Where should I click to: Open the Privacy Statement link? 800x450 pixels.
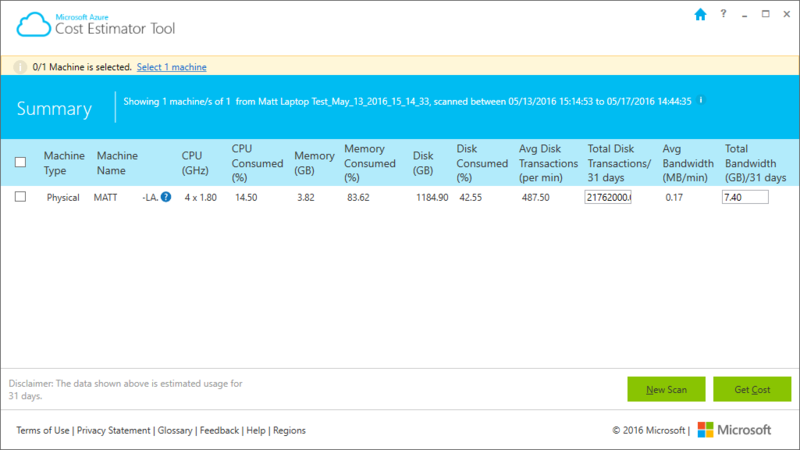point(113,430)
